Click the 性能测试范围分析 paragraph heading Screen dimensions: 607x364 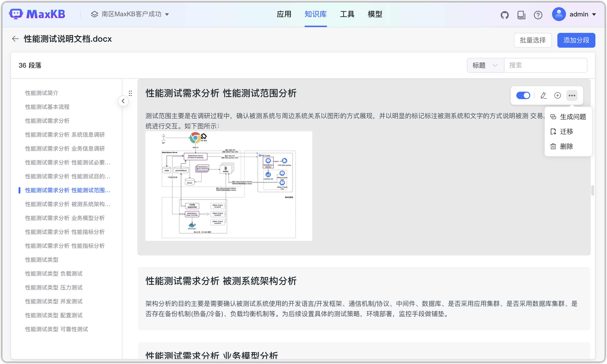tap(221, 93)
